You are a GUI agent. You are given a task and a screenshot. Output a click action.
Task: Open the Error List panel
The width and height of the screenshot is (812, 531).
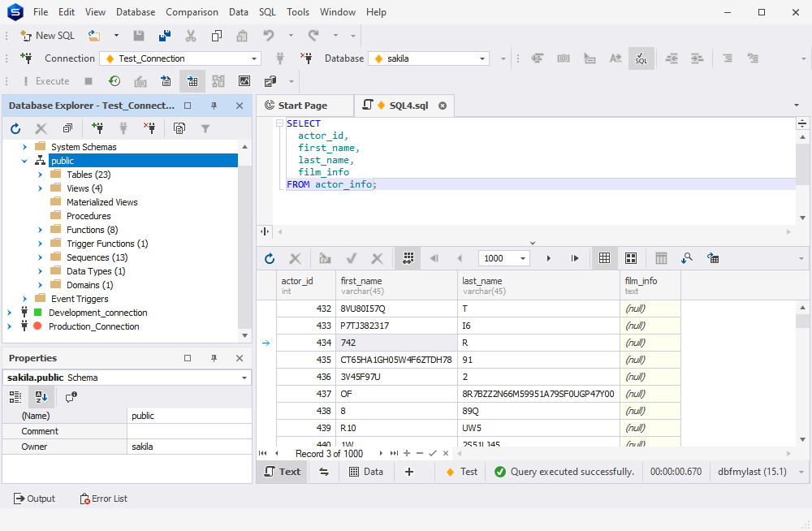point(104,499)
